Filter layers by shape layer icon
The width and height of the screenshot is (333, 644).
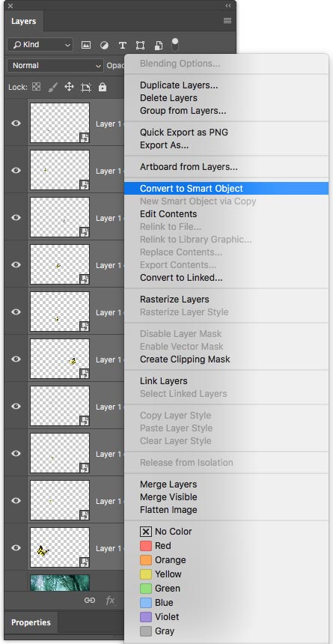click(x=141, y=45)
